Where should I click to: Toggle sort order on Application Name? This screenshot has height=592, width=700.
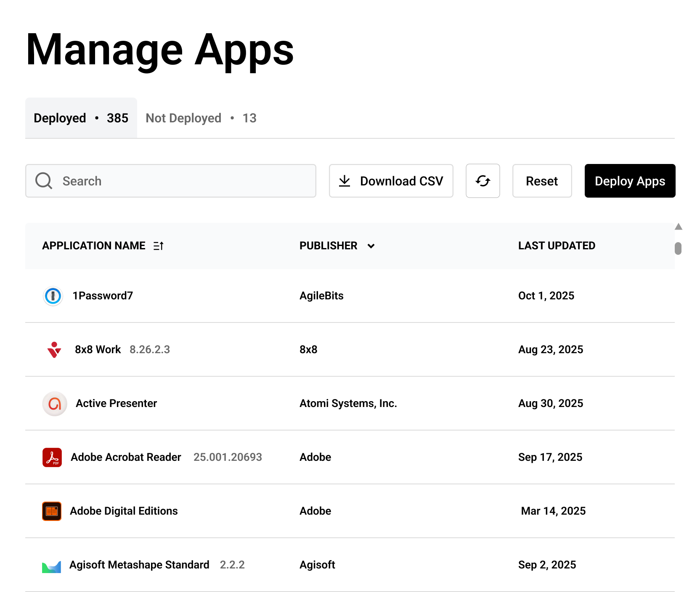pyautogui.click(x=159, y=246)
